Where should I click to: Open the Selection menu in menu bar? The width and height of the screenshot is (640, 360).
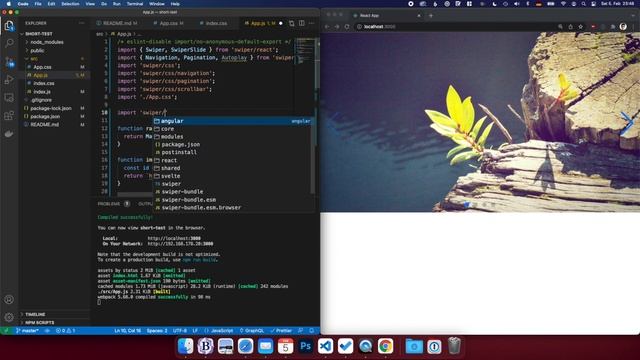70,4
